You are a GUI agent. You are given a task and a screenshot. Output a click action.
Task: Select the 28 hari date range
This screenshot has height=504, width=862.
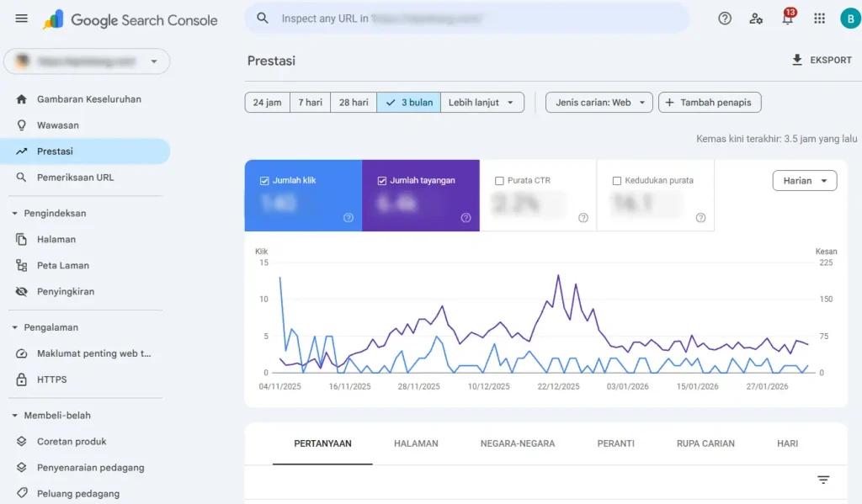coord(354,103)
